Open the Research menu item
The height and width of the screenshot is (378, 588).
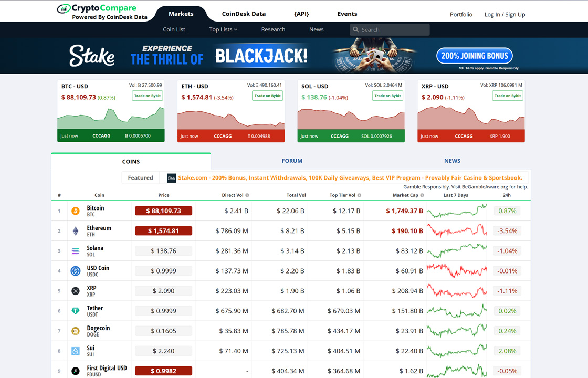click(273, 29)
